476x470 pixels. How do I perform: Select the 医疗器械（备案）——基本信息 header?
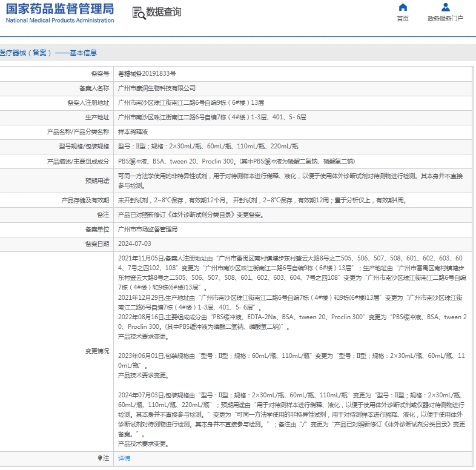coord(48,53)
